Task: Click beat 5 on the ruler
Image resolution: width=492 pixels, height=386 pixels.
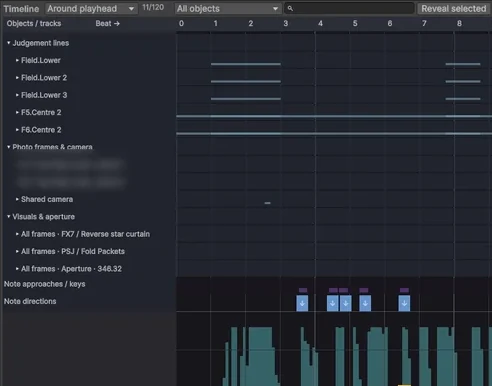Action: (355, 23)
